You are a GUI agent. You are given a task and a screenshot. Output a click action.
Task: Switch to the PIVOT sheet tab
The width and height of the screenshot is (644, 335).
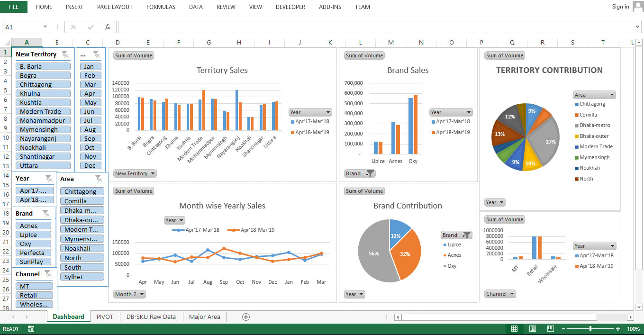click(105, 317)
